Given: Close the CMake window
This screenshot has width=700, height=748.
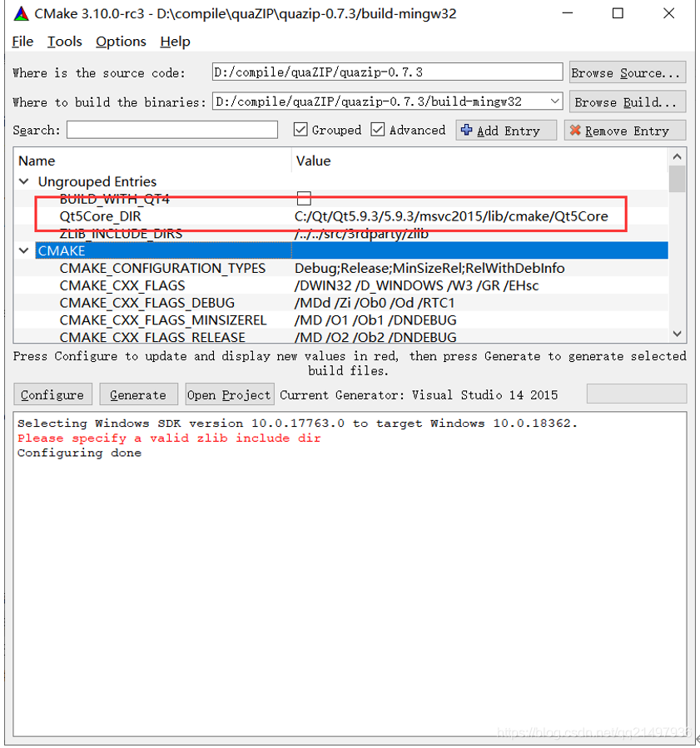Looking at the screenshot, I should coord(669,13).
